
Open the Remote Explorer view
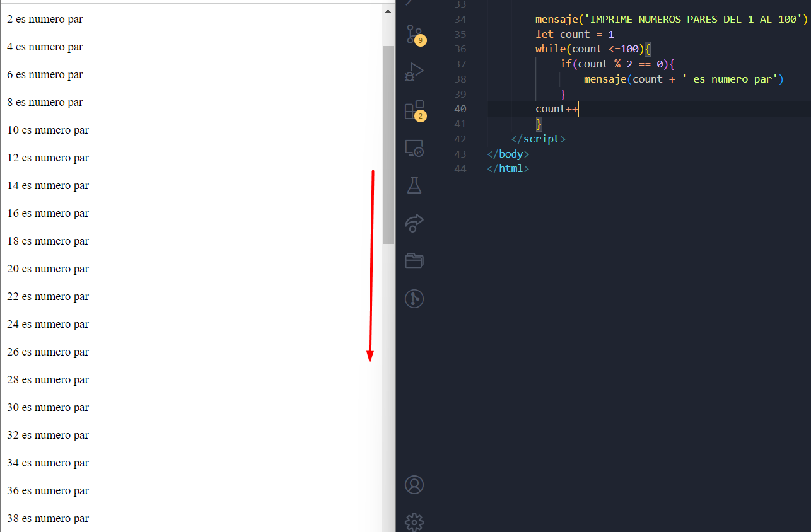(414, 148)
